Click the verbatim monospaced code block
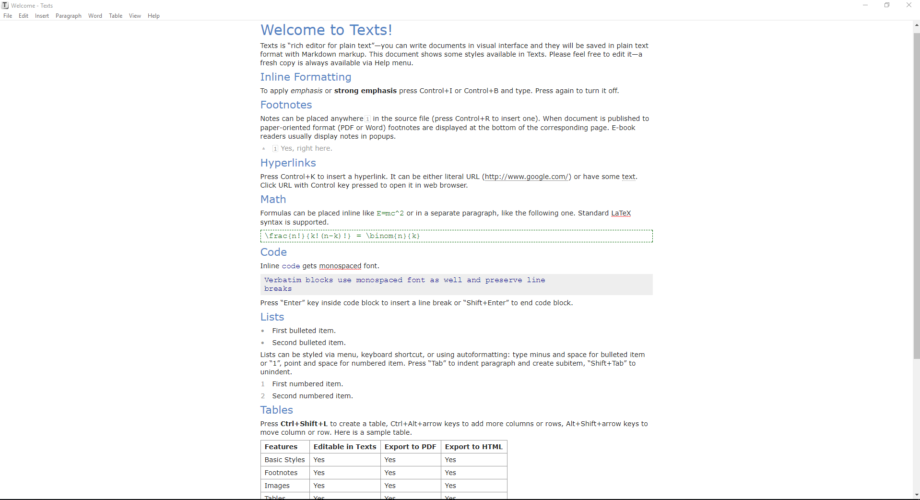The image size is (920, 500). [456, 285]
